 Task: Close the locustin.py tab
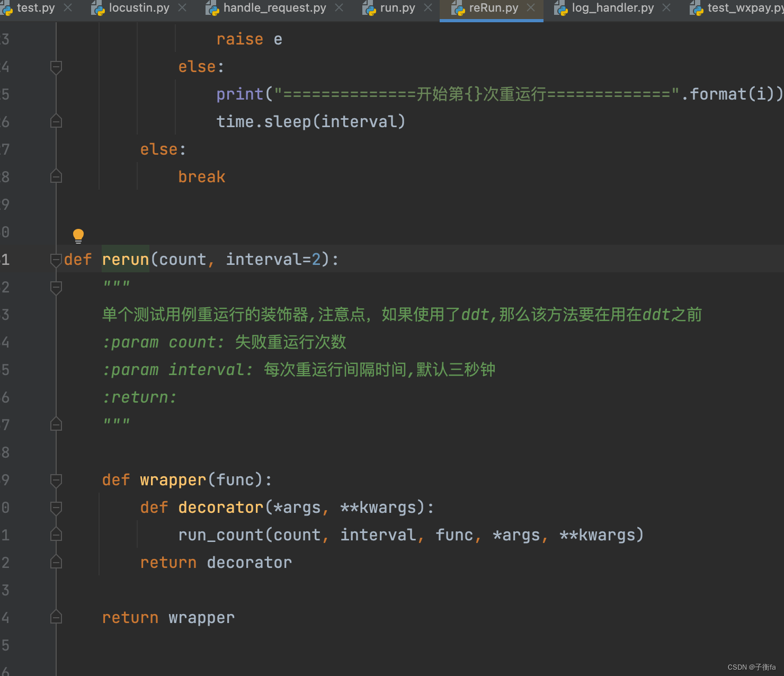point(182,7)
